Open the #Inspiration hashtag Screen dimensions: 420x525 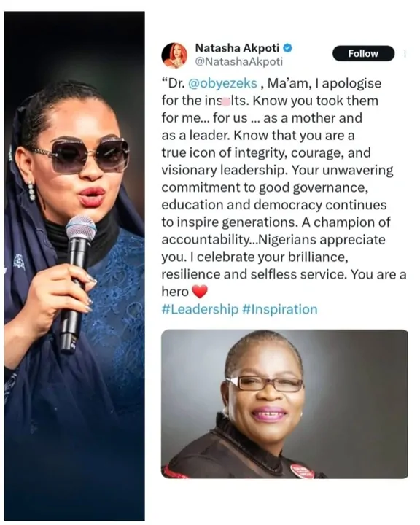click(x=279, y=309)
